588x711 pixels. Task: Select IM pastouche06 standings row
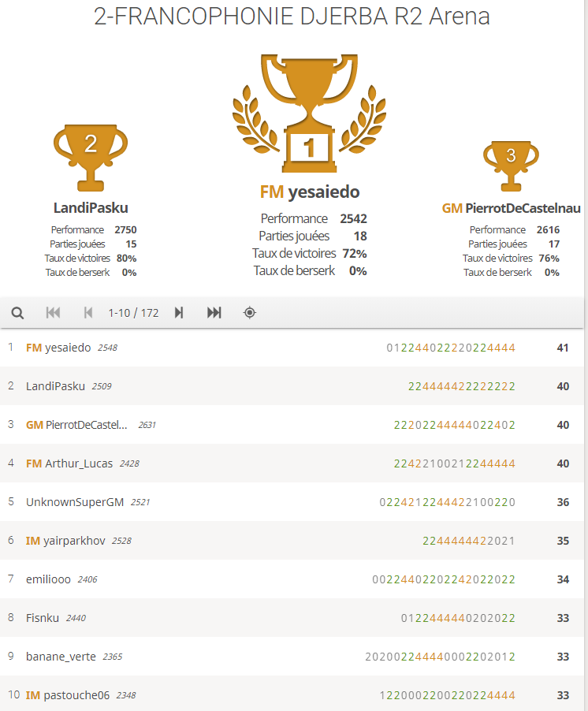point(292,694)
